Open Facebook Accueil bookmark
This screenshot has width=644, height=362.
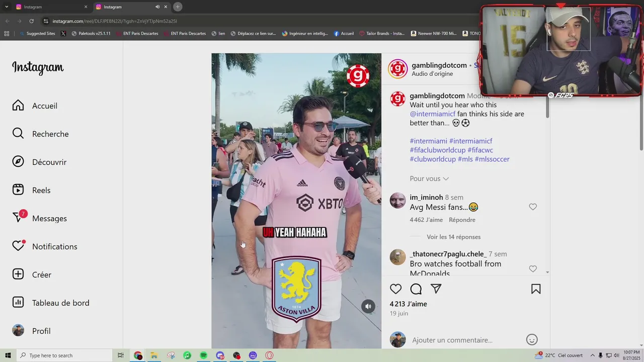344,34
